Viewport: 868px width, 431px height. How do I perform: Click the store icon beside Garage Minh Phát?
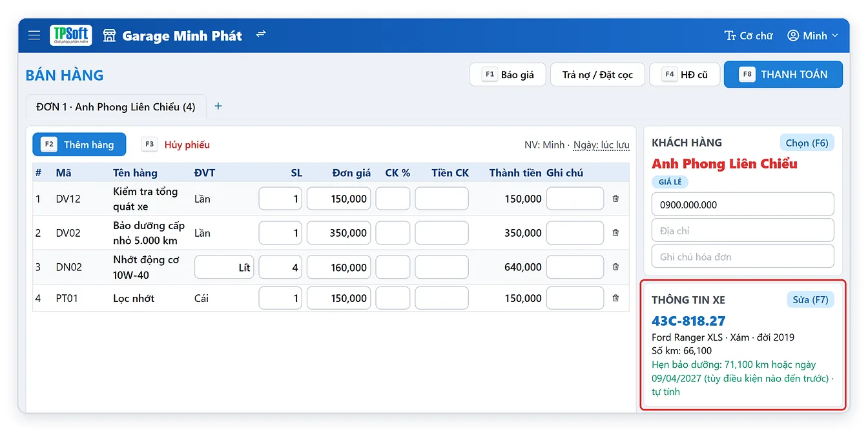109,35
